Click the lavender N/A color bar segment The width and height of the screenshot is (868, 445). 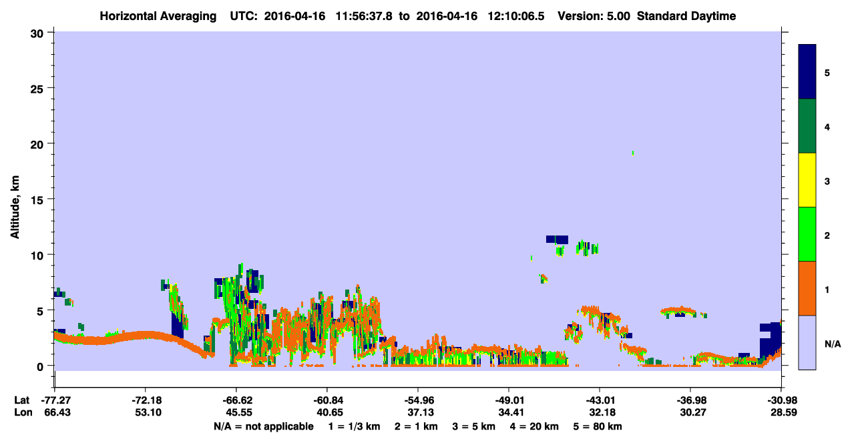(x=807, y=342)
